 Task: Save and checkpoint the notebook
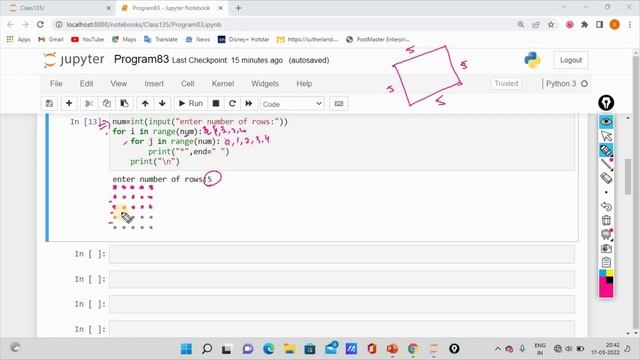(x=49, y=104)
